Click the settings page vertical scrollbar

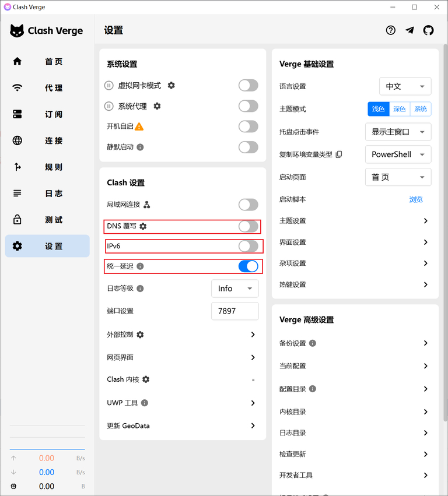pyautogui.click(x=445, y=233)
